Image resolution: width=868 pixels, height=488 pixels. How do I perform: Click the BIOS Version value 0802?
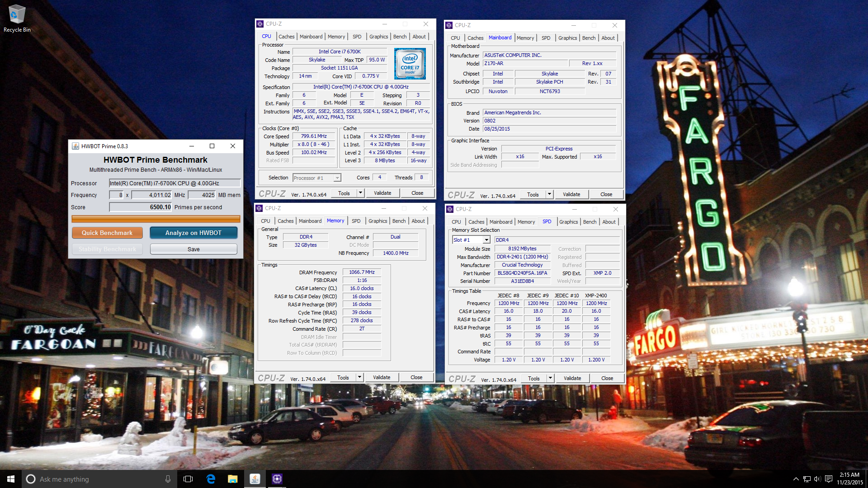tap(550, 121)
